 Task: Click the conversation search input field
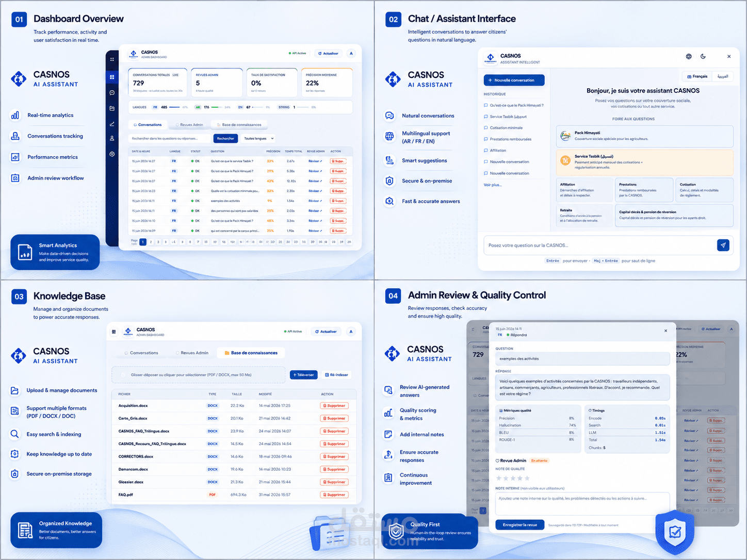point(170,138)
